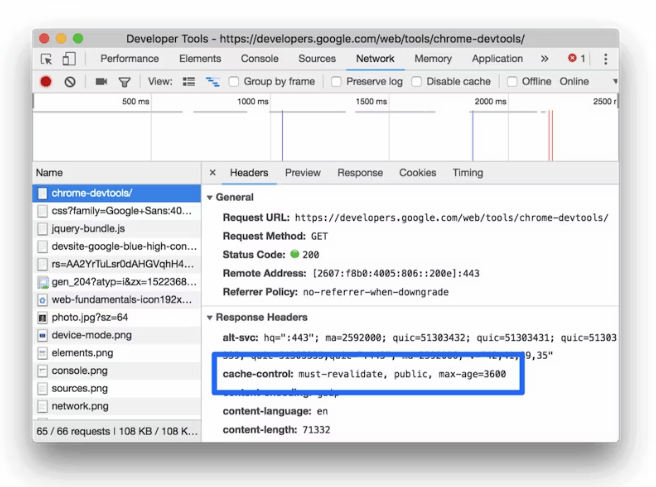The image size is (656, 487).
Task: Click the content-length 71332 header
Action: pyautogui.click(x=276, y=430)
